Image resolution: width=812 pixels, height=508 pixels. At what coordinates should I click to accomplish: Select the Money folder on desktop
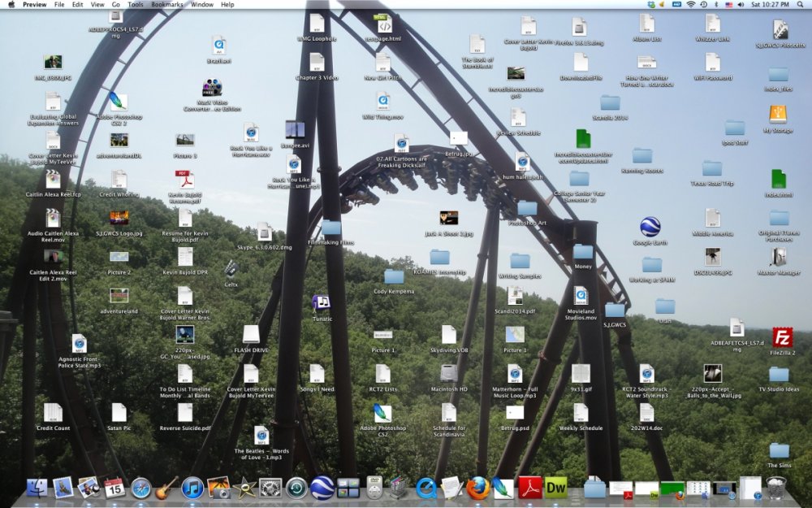(583, 253)
